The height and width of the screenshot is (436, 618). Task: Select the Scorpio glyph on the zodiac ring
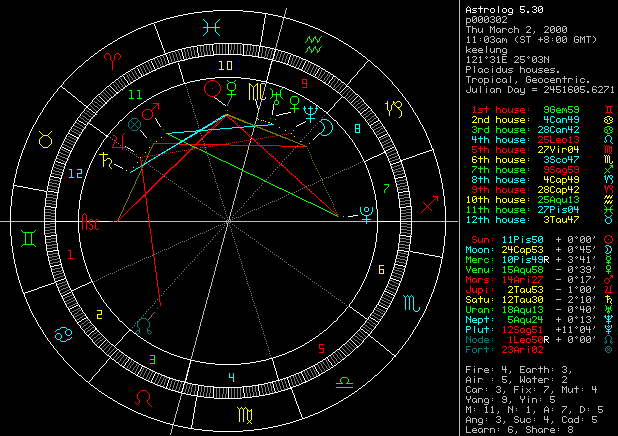coord(412,304)
